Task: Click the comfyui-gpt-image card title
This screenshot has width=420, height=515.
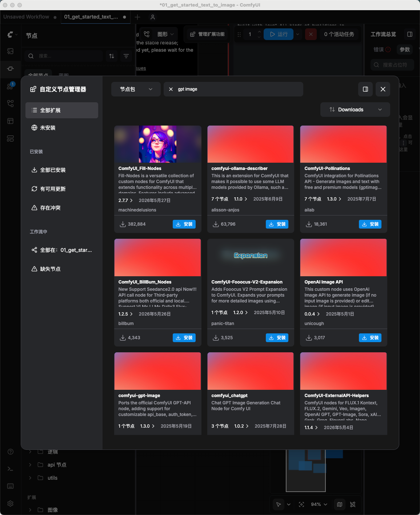Action: pos(139,396)
